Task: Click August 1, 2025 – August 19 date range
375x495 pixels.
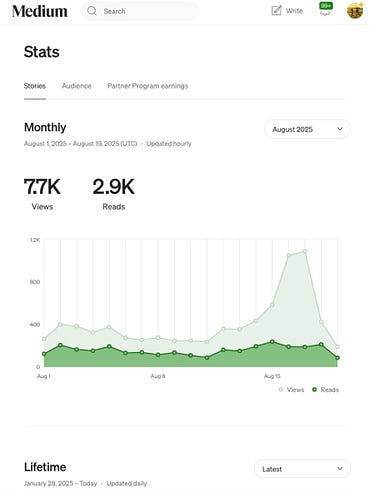Action: coord(80,144)
